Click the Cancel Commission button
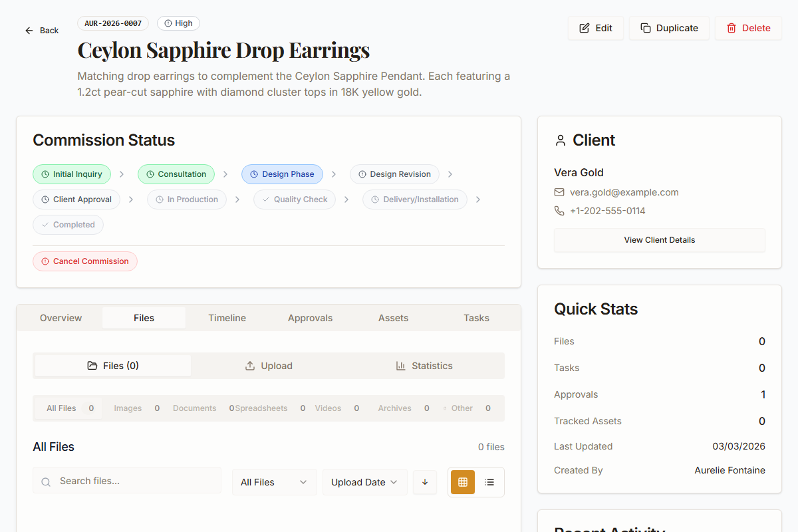The width and height of the screenshot is (798, 532). click(x=85, y=261)
